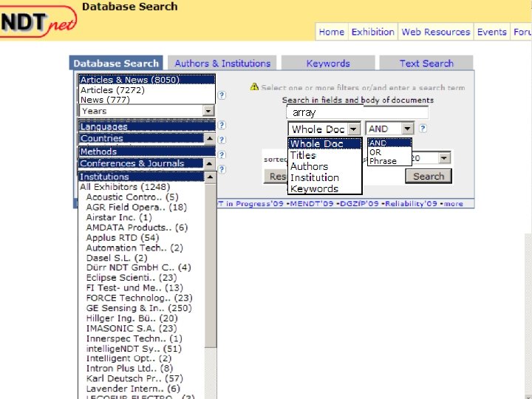Screen dimensions: 532x399
Task: Open Reliability'09 link
Action: point(411,204)
